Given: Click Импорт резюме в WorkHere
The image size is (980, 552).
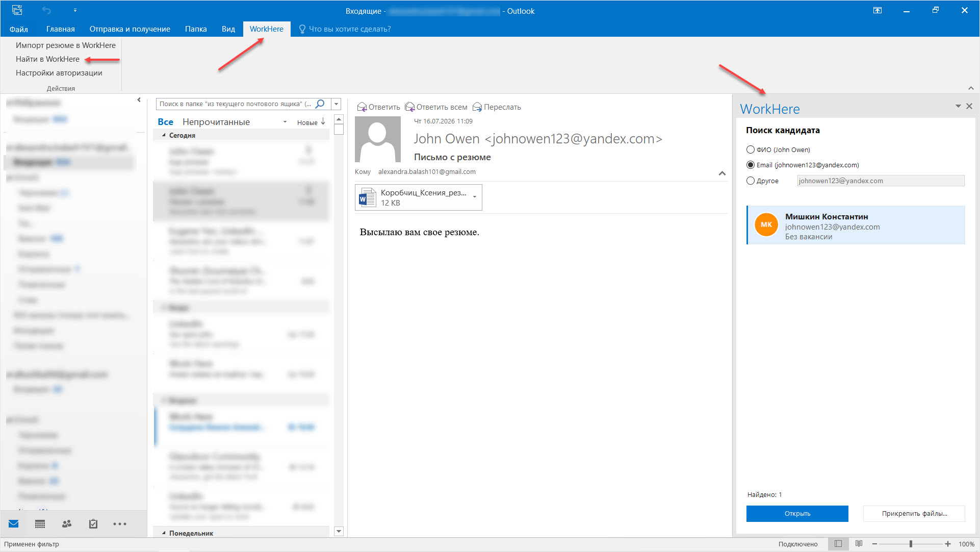Looking at the screenshot, I should 66,45.
